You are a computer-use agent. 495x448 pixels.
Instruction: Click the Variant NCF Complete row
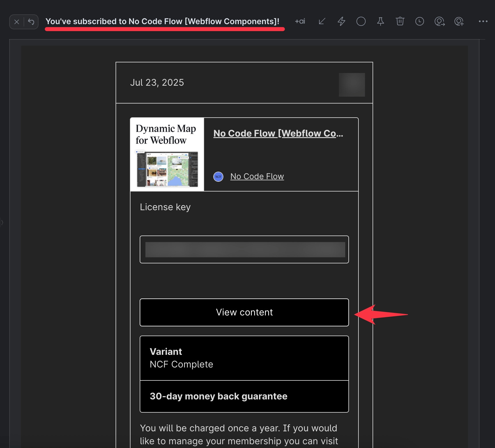tap(244, 358)
